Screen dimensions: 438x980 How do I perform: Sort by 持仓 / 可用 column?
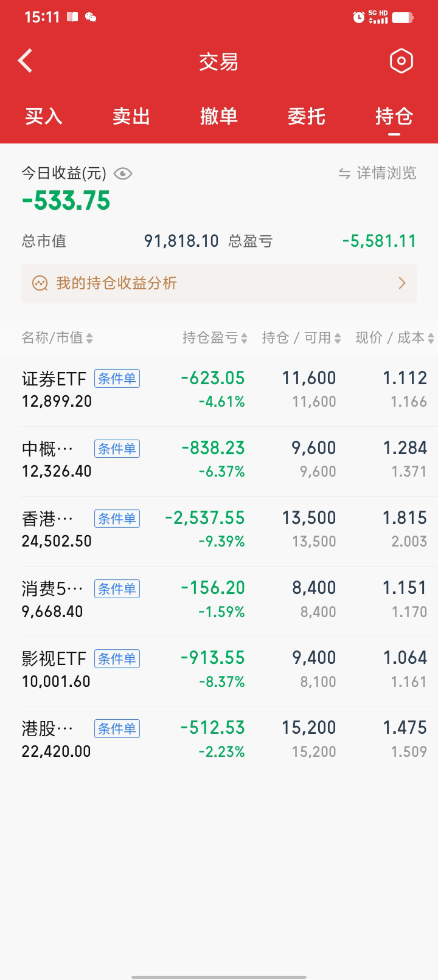click(x=301, y=338)
